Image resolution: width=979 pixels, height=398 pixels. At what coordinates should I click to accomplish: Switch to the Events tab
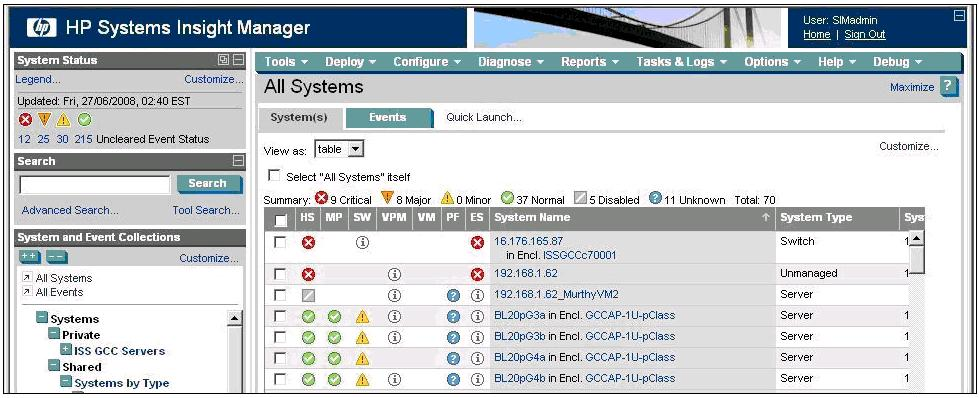click(388, 117)
